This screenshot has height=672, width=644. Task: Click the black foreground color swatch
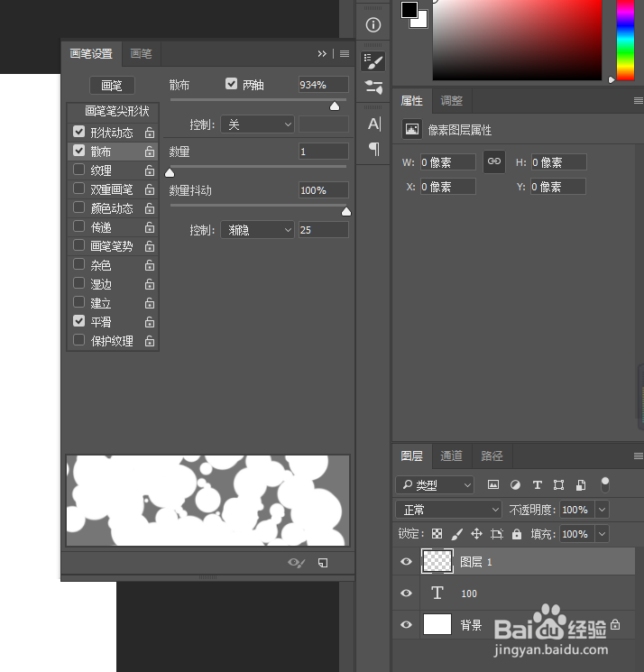click(x=409, y=10)
